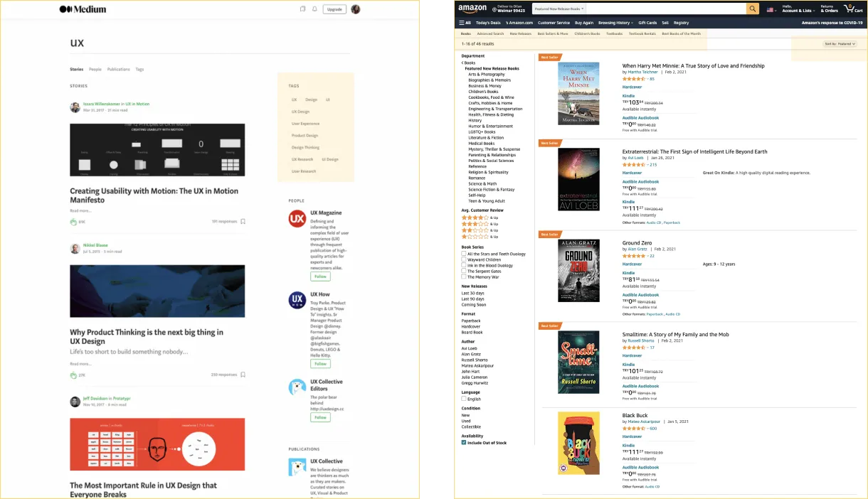
Task: Open Amazon cart icon
Action: pos(852,9)
